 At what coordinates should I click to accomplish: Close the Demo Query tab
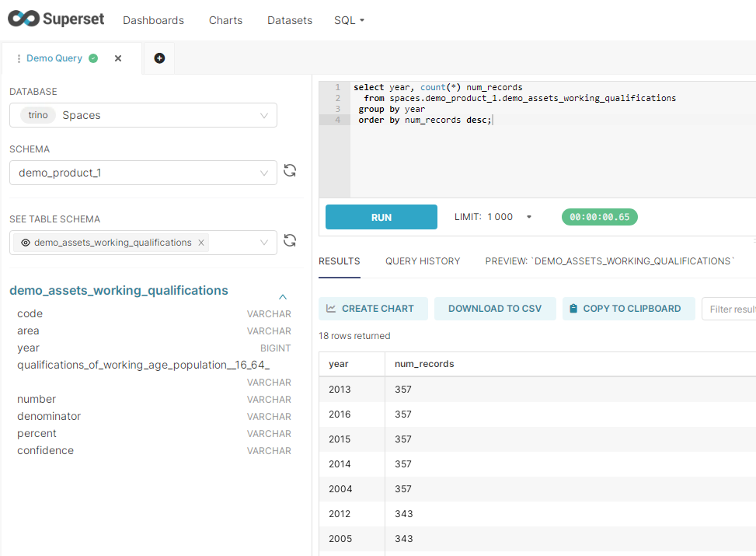118,58
